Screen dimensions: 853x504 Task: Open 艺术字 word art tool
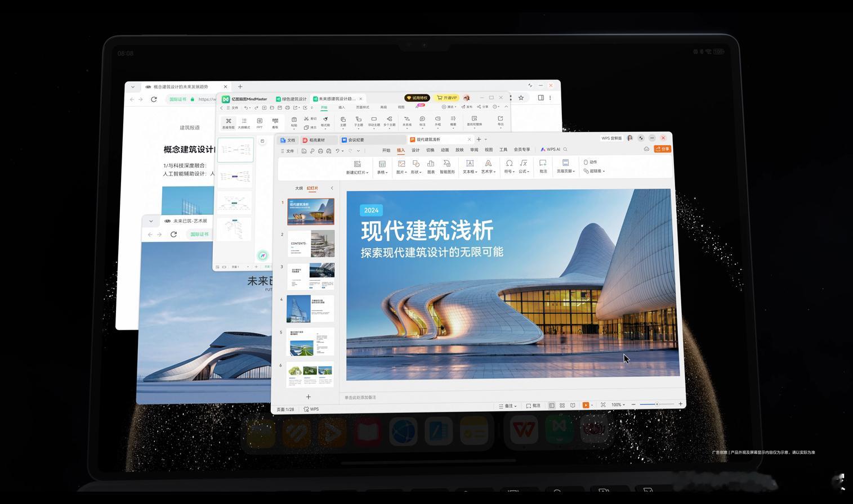pyautogui.click(x=488, y=167)
